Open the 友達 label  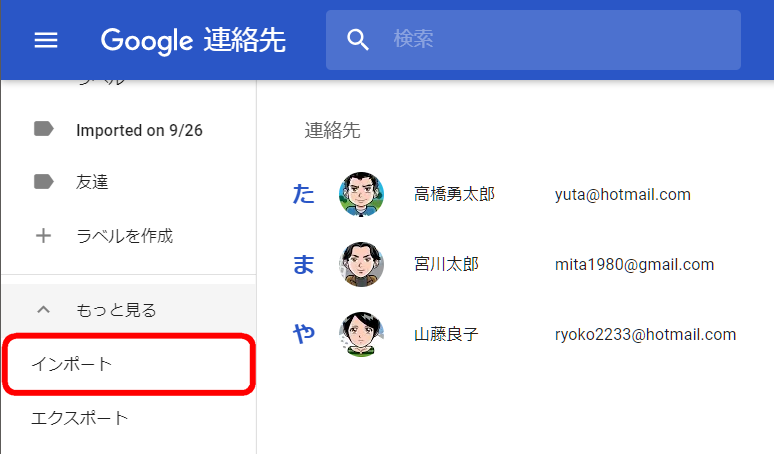pyautogui.click(x=92, y=182)
